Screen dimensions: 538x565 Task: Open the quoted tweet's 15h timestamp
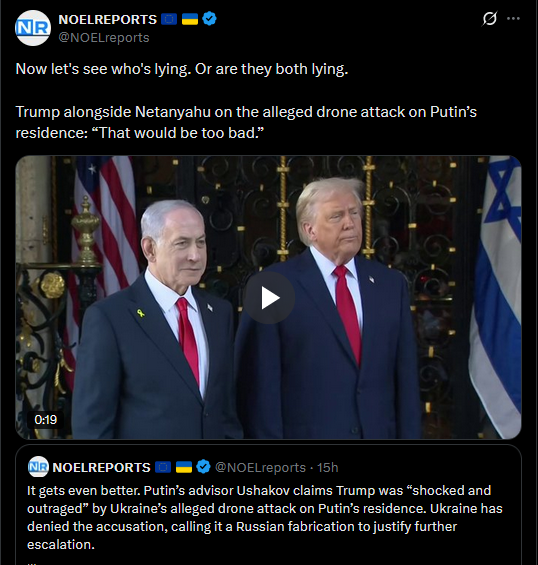tap(328, 467)
